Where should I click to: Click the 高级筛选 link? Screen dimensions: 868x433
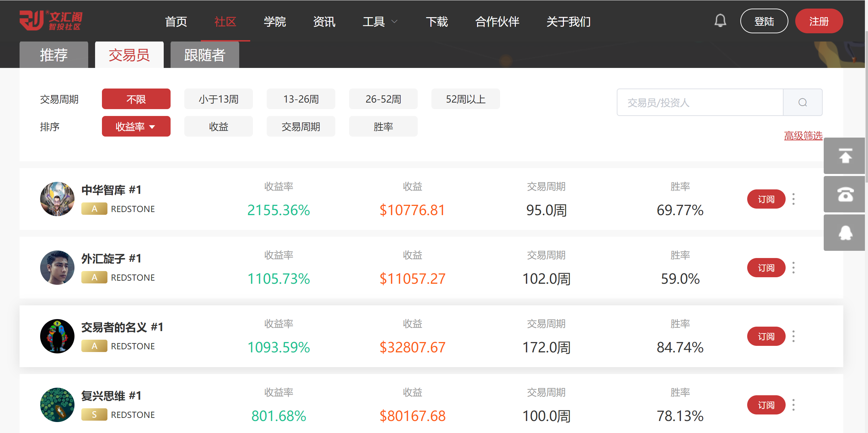(803, 136)
